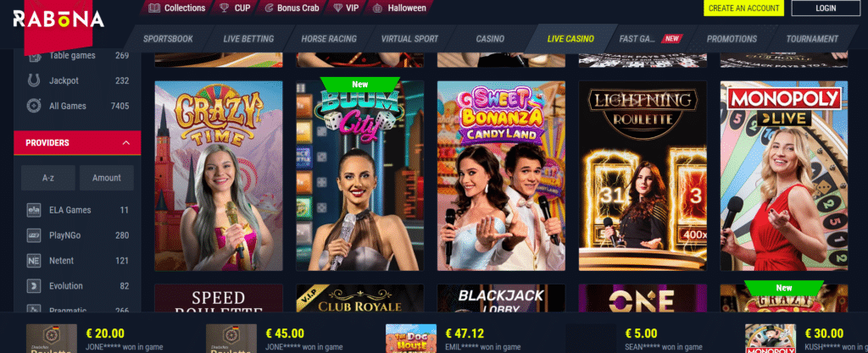This screenshot has height=353, width=868.
Task: Launch the Lightning Roulette game
Action: click(x=643, y=176)
